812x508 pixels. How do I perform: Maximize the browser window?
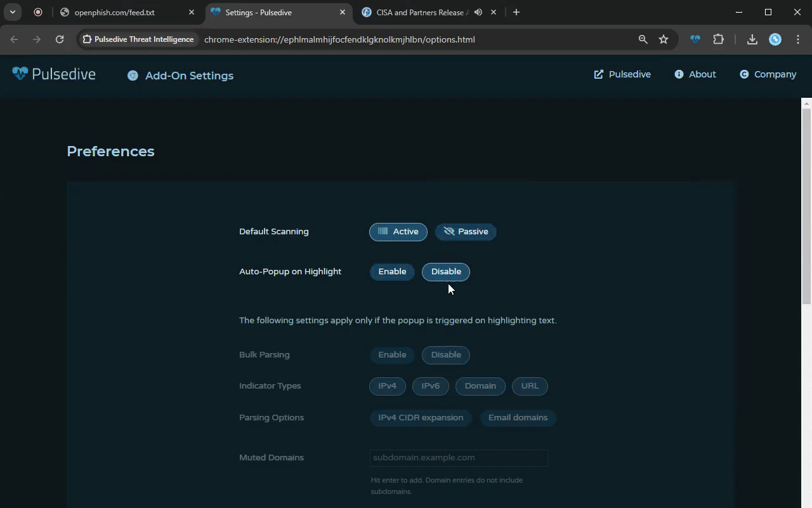[x=768, y=12]
